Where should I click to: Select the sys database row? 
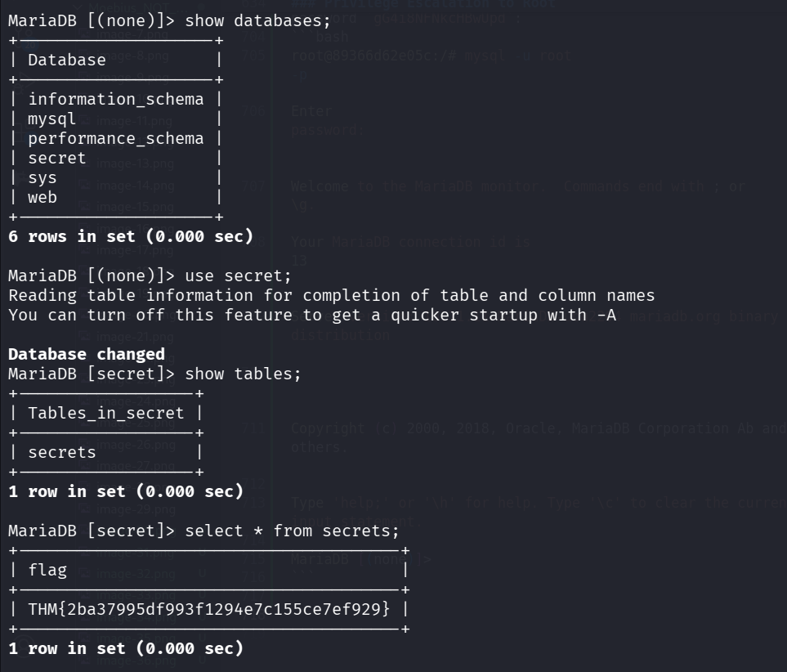coord(42,177)
